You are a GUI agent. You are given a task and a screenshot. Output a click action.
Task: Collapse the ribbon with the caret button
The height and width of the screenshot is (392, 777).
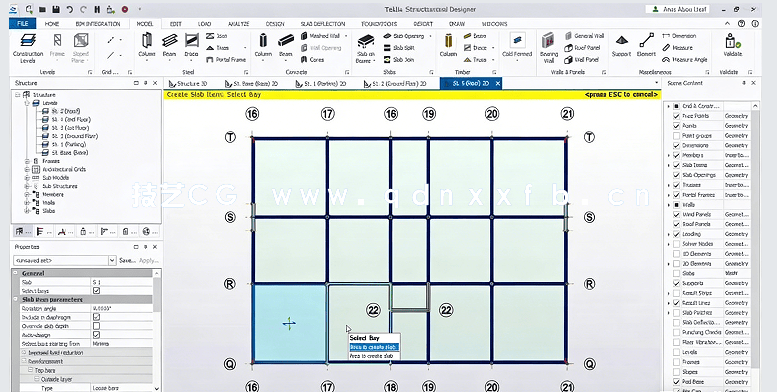728,23
